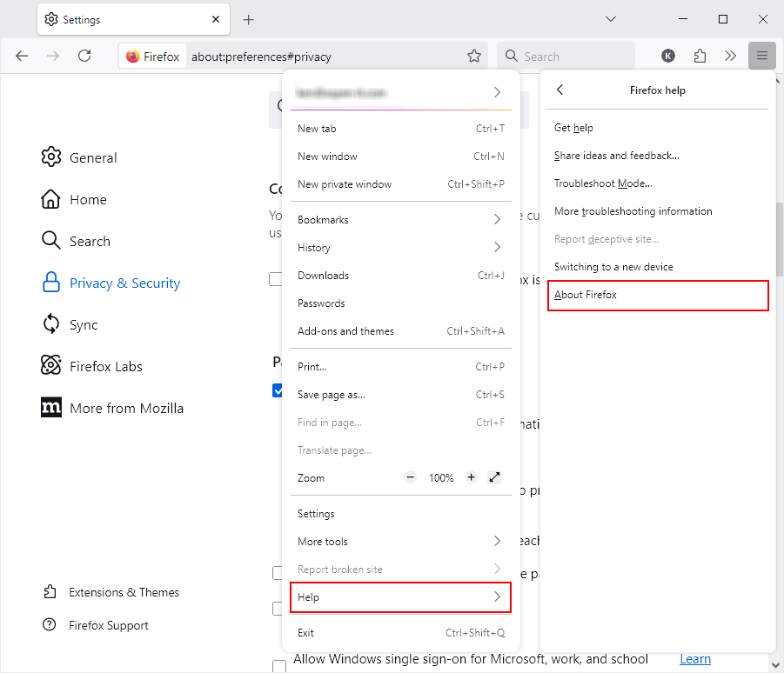The height and width of the screenshot is (673, 784).
Task: Open General settings category
Action: pyautogui.click(x=79, y=157)
